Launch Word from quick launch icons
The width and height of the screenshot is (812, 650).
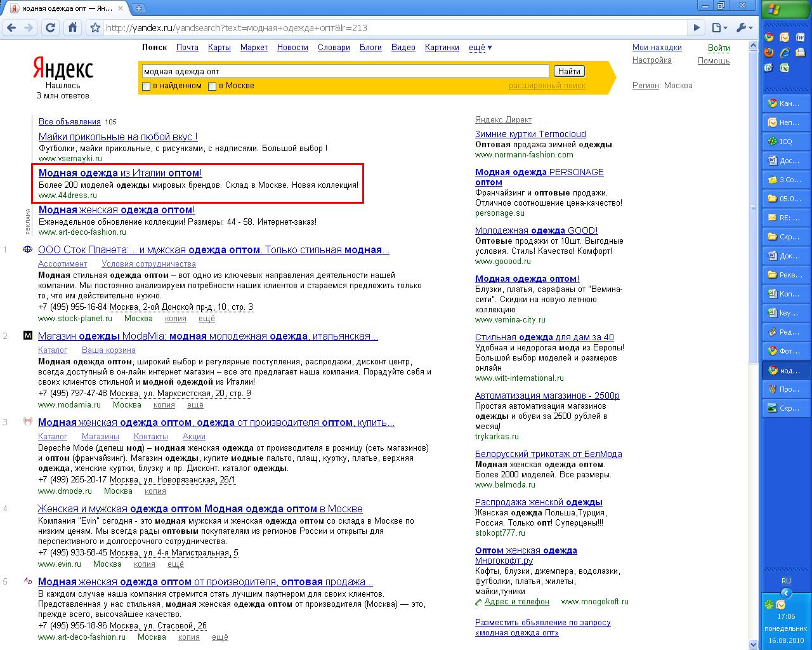click(799, 37)
